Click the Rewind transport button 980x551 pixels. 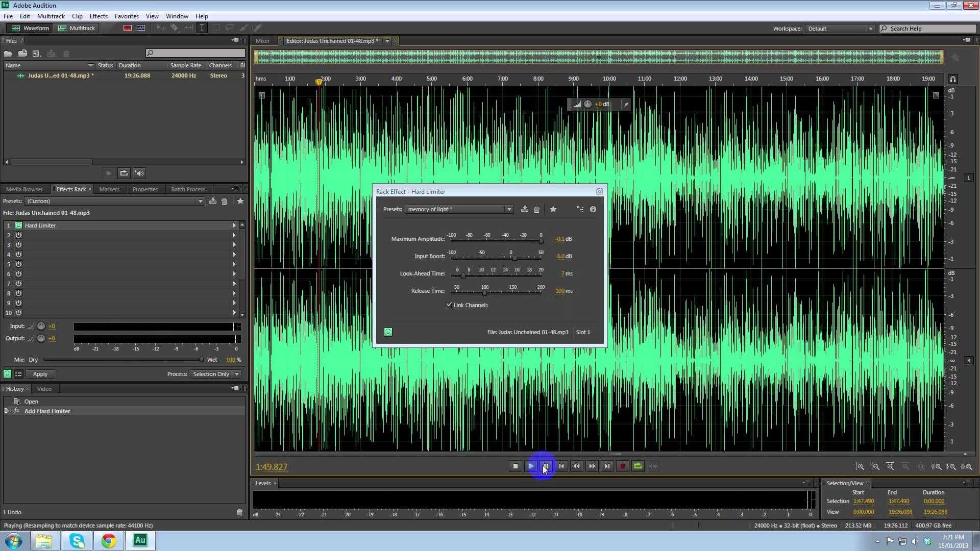577,466
